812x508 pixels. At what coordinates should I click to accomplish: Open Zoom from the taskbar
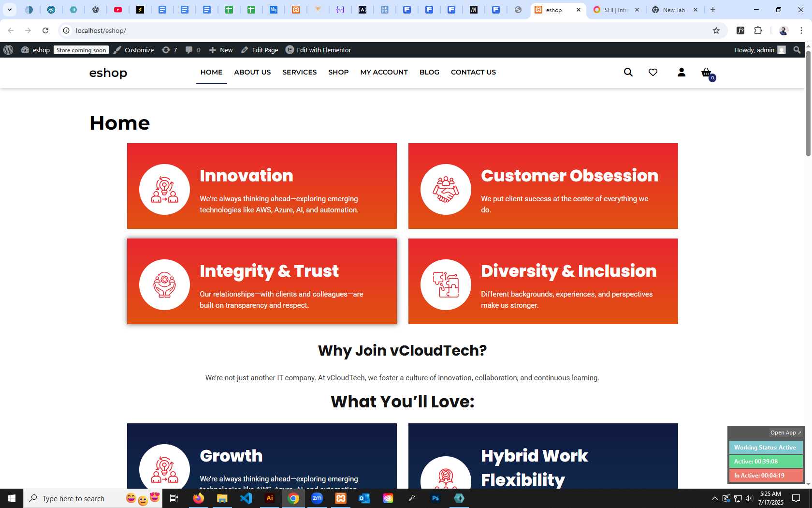(317, 498)
